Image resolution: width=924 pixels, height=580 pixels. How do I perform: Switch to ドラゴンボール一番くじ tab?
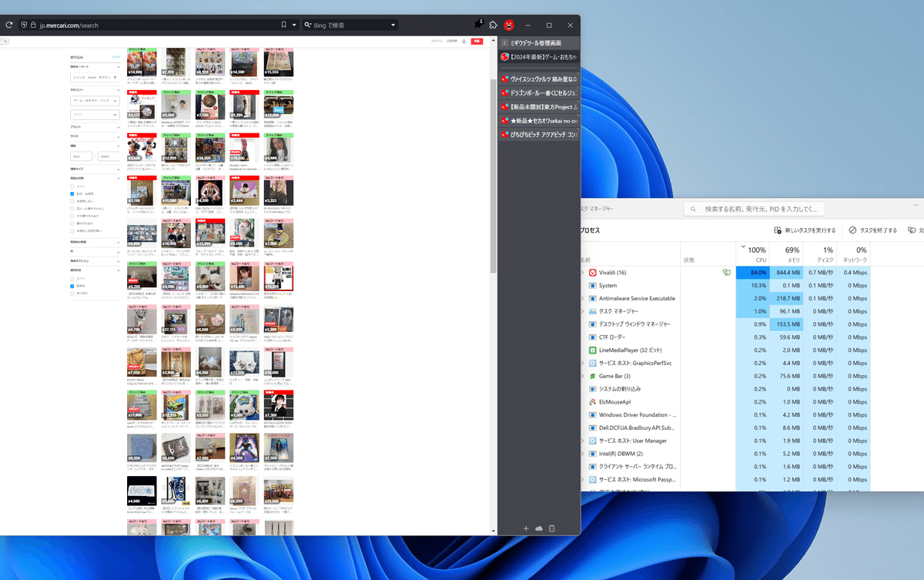coord(538,92)
